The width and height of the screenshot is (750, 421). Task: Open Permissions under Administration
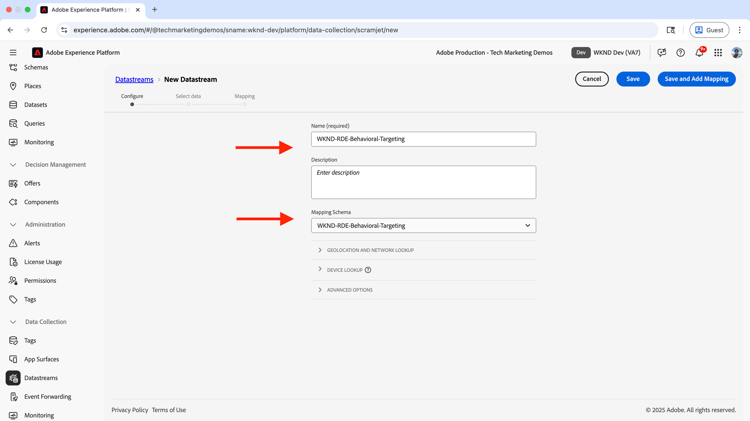tap(40, 280)
